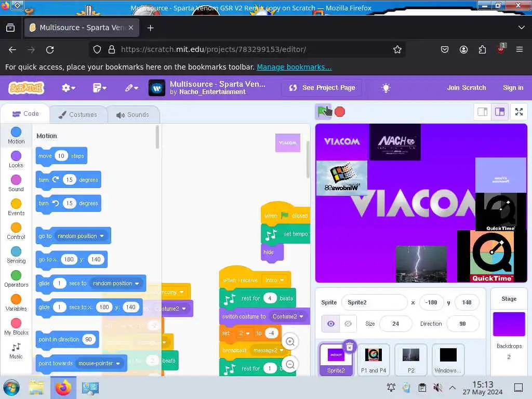Bookmark this page with the star

(x=397, y=50)
